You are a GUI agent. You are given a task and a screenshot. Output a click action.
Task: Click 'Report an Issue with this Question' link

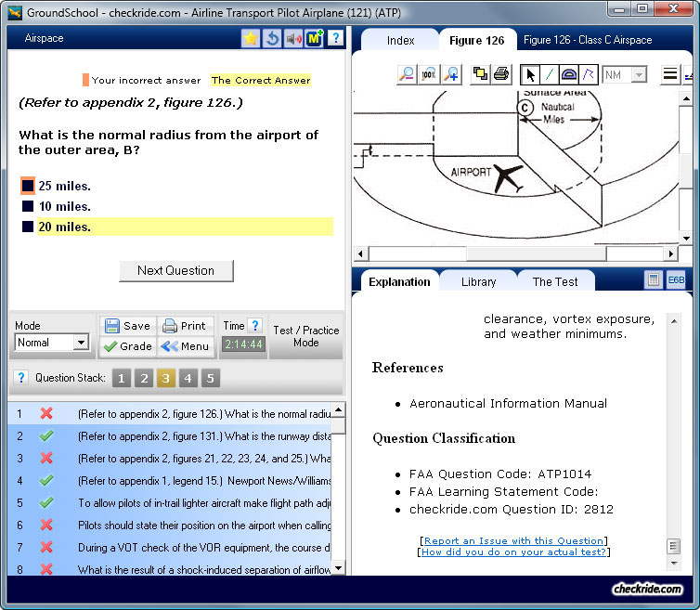coord(513,540)
